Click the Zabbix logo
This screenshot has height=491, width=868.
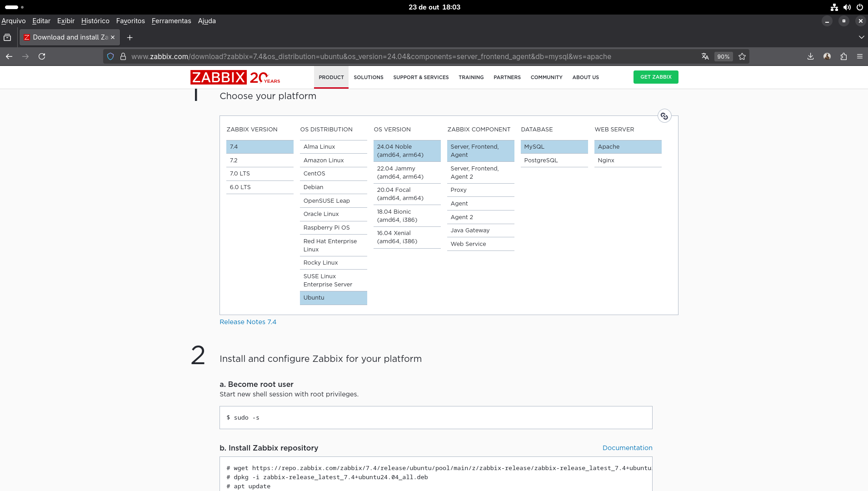[x=218, y=77]
